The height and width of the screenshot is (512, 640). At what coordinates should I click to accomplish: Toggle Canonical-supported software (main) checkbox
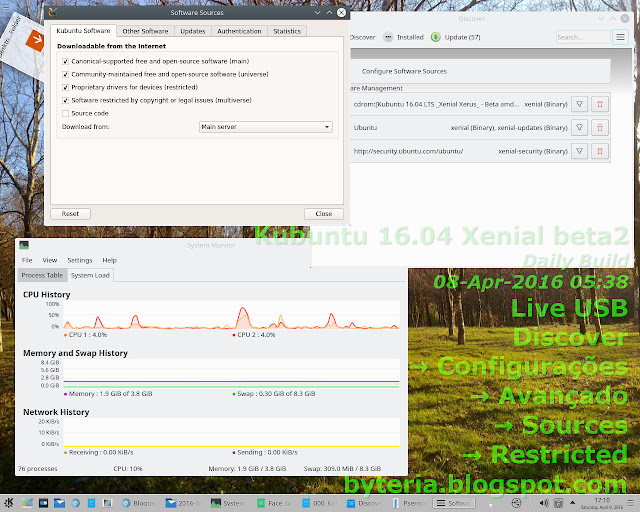tap(65, 62)
